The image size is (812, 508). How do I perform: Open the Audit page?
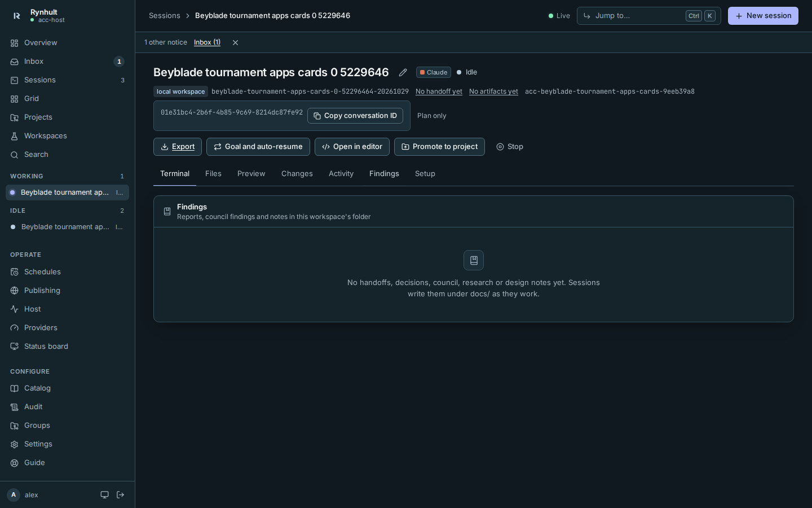(x=67, y=407)
